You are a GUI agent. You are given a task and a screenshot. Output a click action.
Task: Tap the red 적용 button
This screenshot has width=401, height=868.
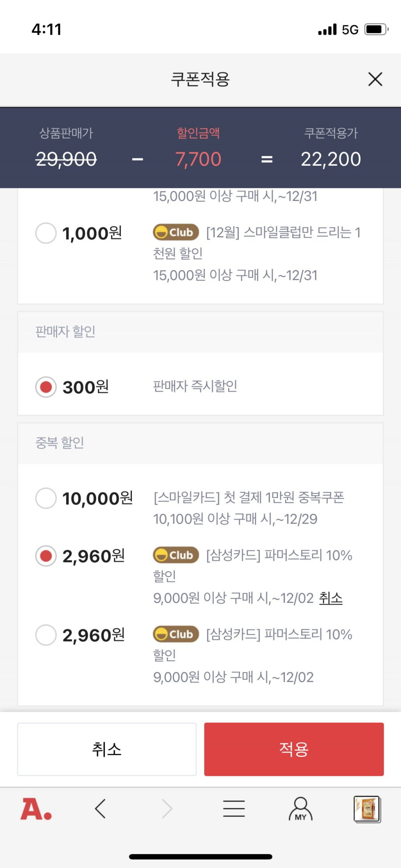click(294, 749)
